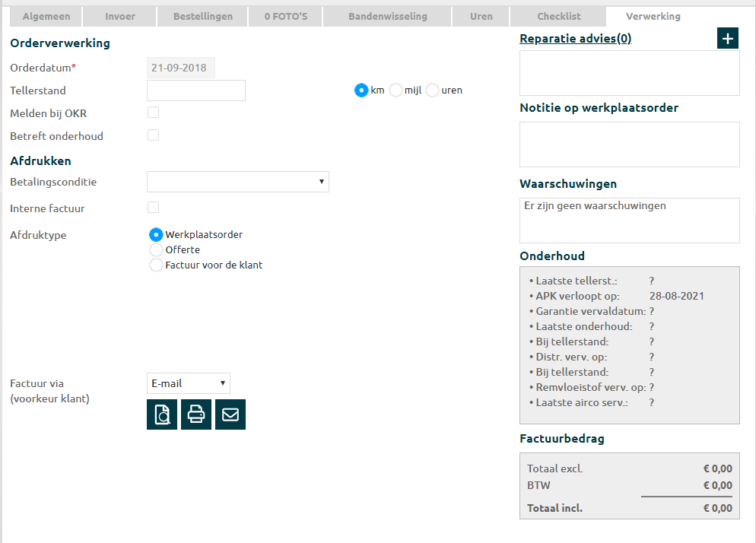
Task: Click the Reparatie advies(0) link
Action: coord(575,38)
